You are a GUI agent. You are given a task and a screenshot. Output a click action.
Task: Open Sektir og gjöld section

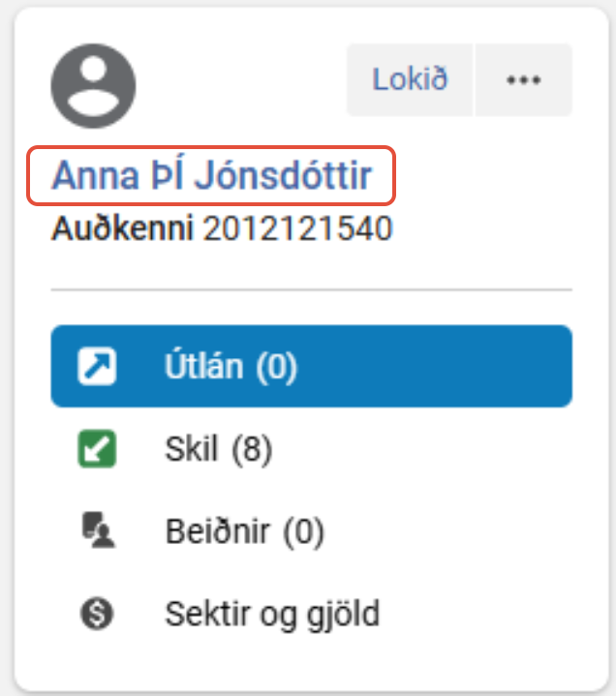(273, 613)
